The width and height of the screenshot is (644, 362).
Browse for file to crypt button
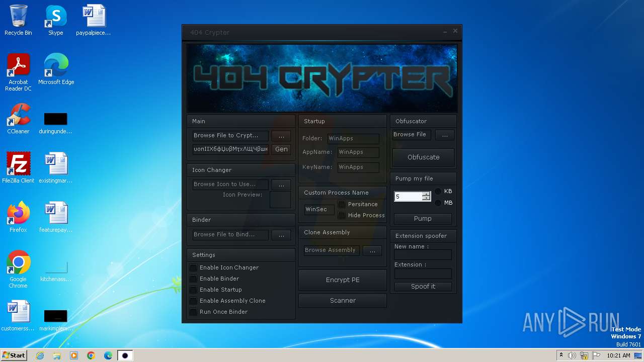(281, 136)
